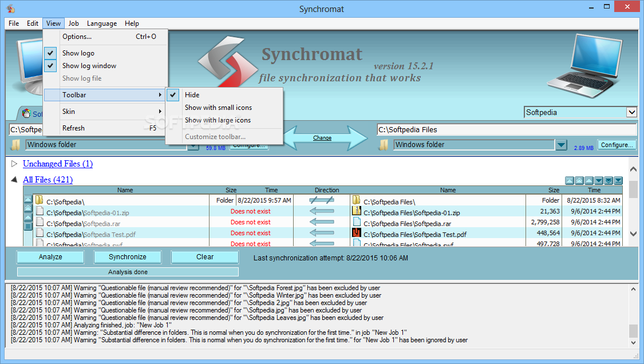Select Options... from the View menu

(x=105, y=37)
